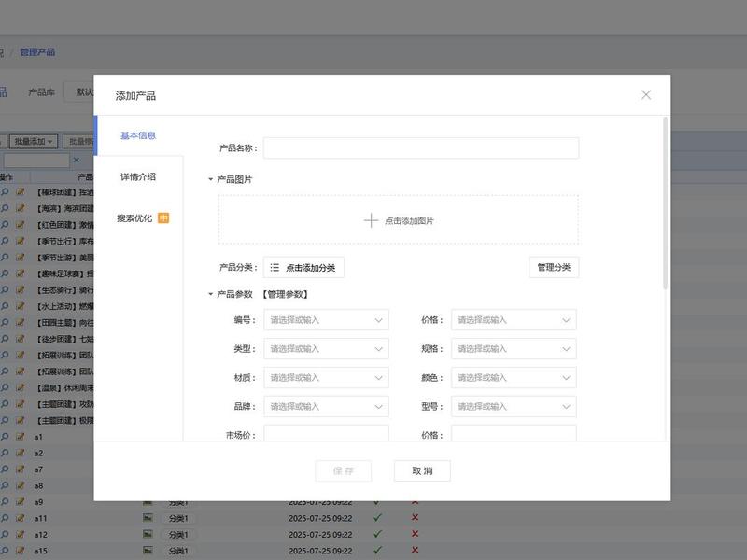Viewport: 747px width, 560px height.
Task: Switch to the 基本信息 tab
Action: point(138,135)
